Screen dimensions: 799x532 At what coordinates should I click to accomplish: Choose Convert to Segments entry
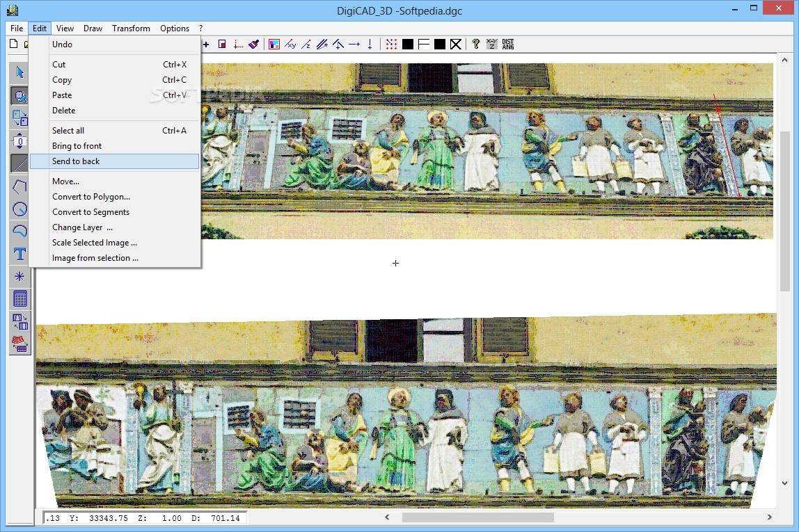pyautogui.click(x=115, y=212)
